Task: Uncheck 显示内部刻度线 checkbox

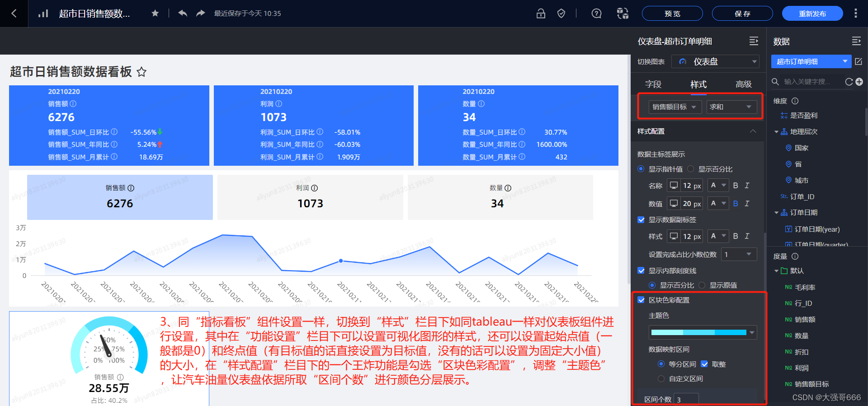Action: pos(641,271)
